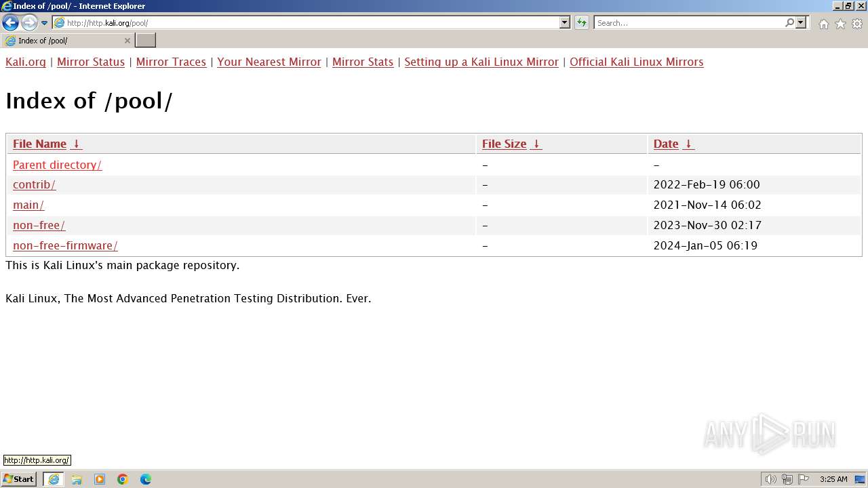Click descending arrow next to File Size
This screenshot has width=868, height=488.
click(x=536, y=144)
